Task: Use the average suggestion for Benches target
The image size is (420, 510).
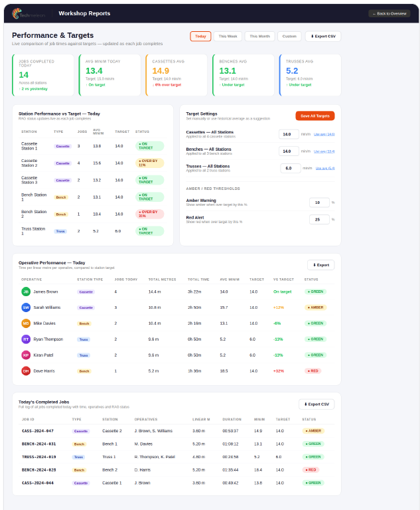Action: pyautogui.click(x=324, y=151)
